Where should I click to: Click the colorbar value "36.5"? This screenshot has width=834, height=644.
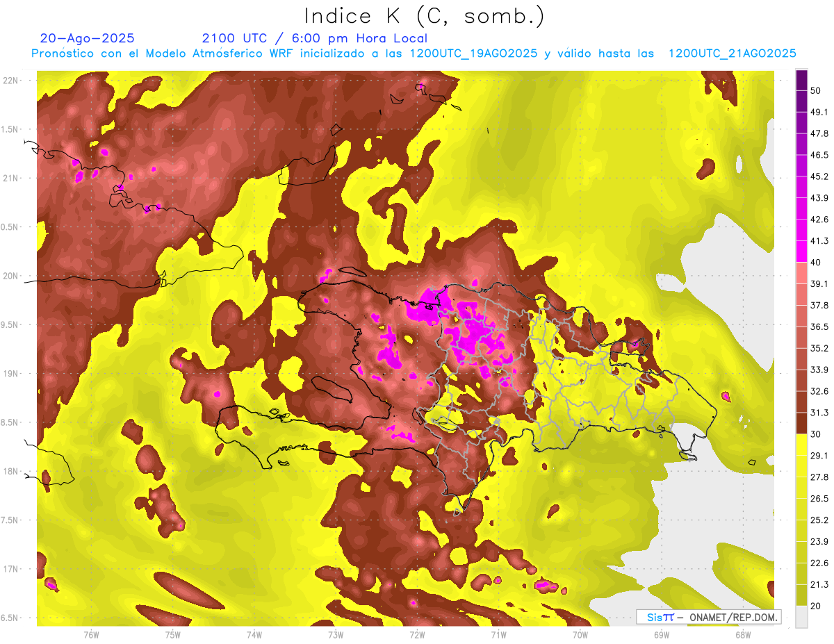(819, 327)
